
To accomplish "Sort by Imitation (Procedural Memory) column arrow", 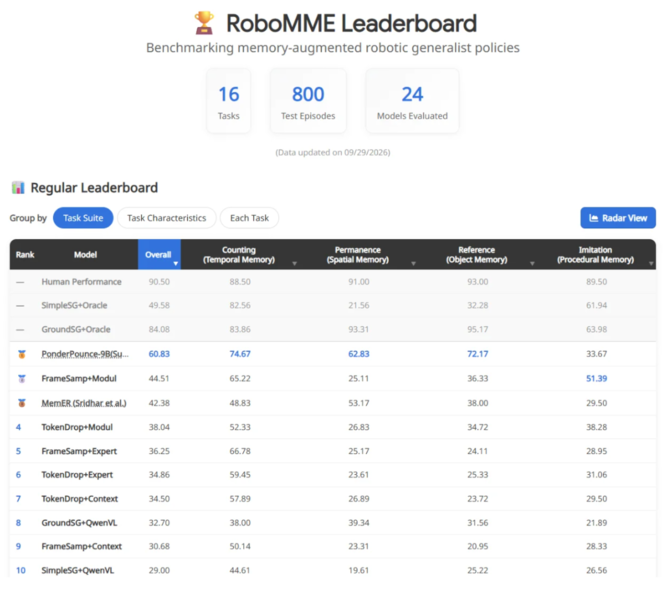I will click(651, 264).
